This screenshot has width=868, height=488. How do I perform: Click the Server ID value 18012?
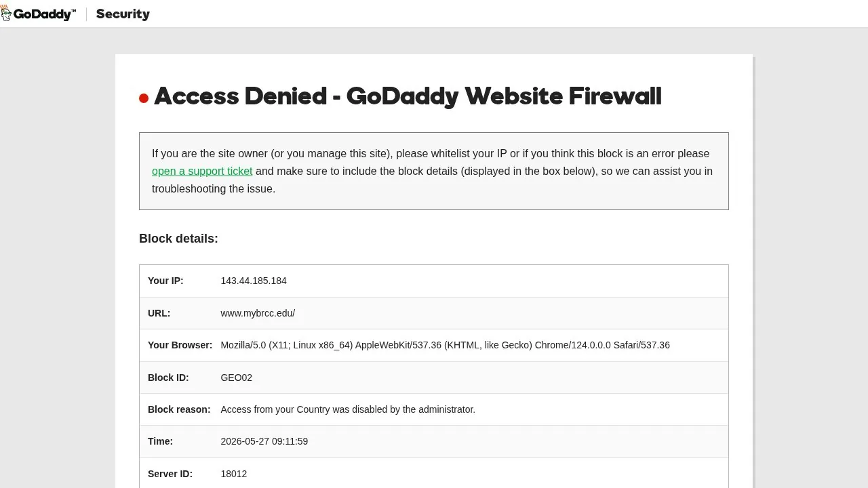pos(233,474)
